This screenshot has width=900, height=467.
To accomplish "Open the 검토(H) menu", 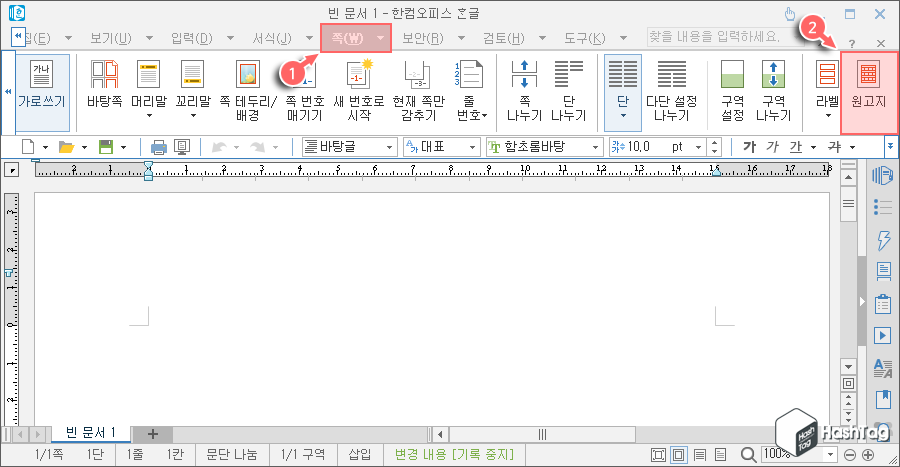I will click(503, 38).
